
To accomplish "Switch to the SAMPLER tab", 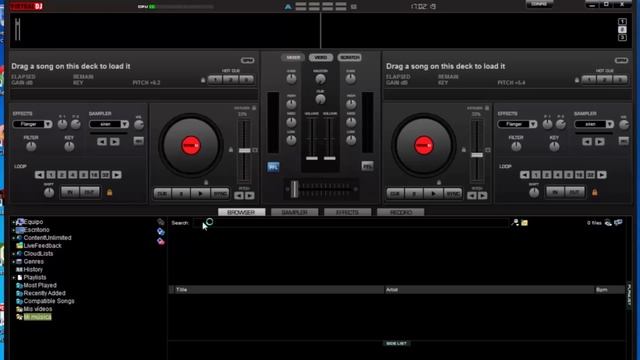I will pos(294,212).
